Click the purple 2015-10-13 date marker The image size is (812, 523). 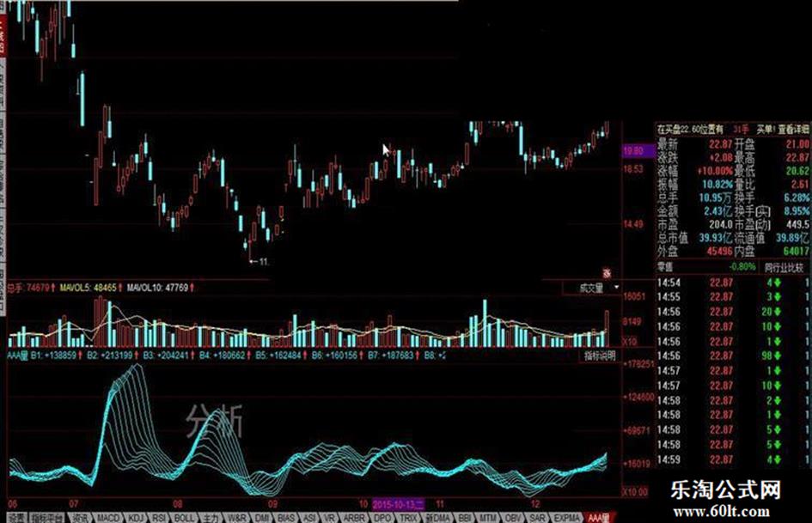point(398,504)
